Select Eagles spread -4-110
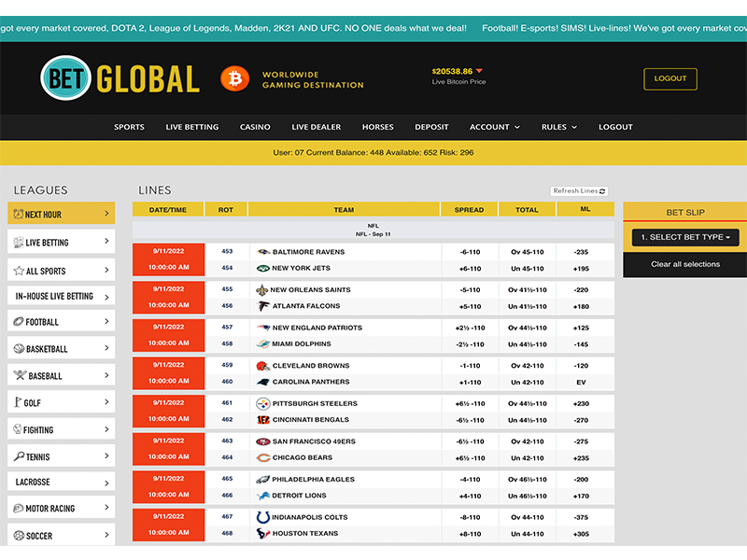 tap(470, 480)
